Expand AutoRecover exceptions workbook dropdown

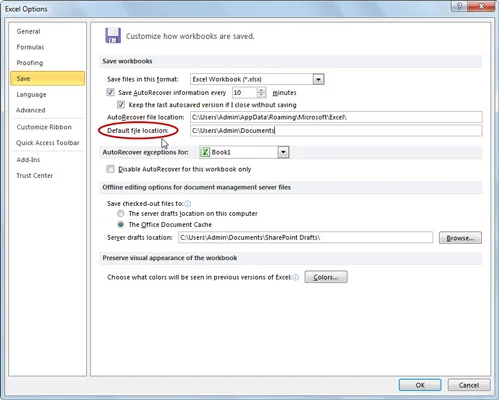283,152
